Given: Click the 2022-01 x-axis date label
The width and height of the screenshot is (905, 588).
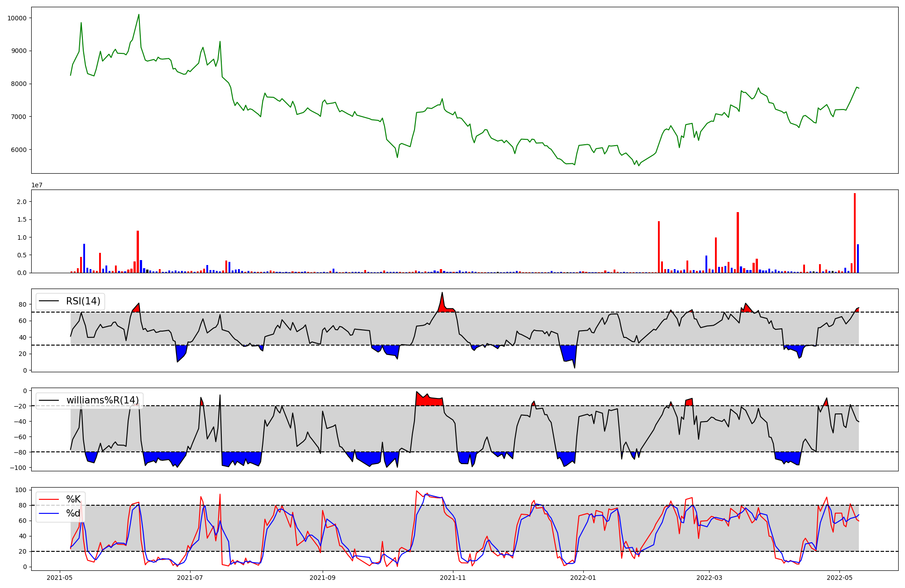Looking at the screenshot, I should 583,578.
